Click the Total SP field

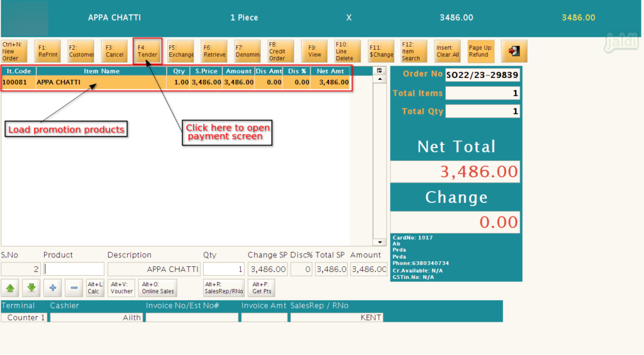coord(331,269)
